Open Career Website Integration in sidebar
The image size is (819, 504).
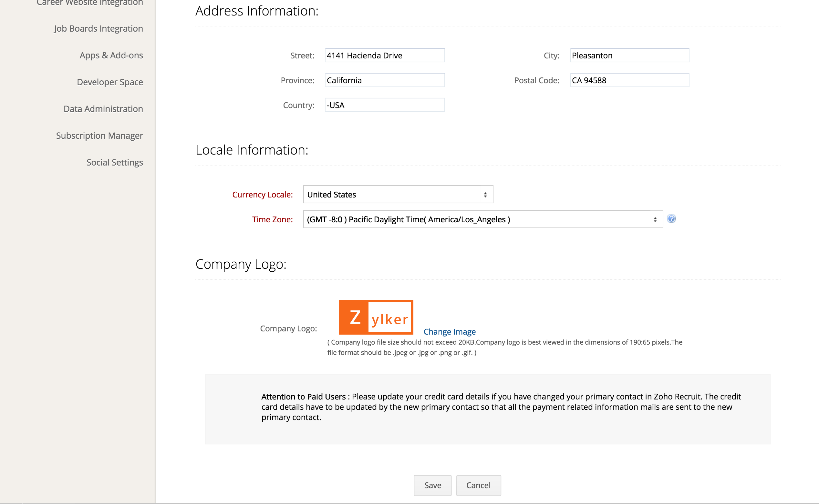89,3
